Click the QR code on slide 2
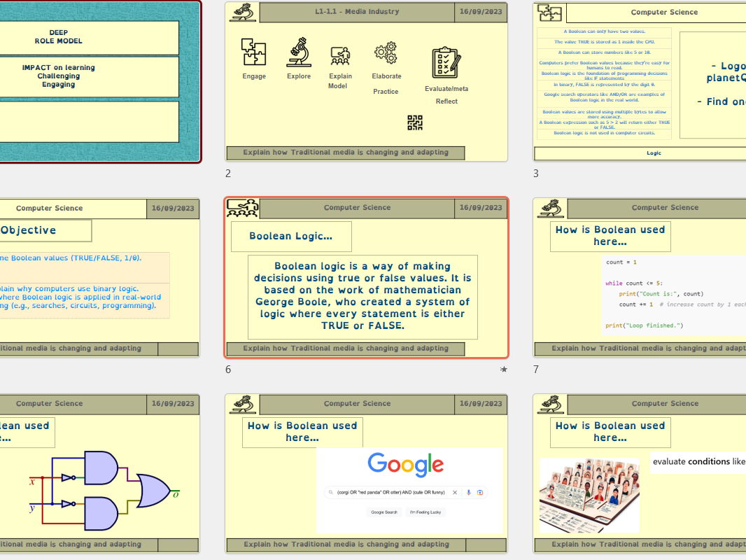The image size is (746, 560). click(x=415, y=122)
